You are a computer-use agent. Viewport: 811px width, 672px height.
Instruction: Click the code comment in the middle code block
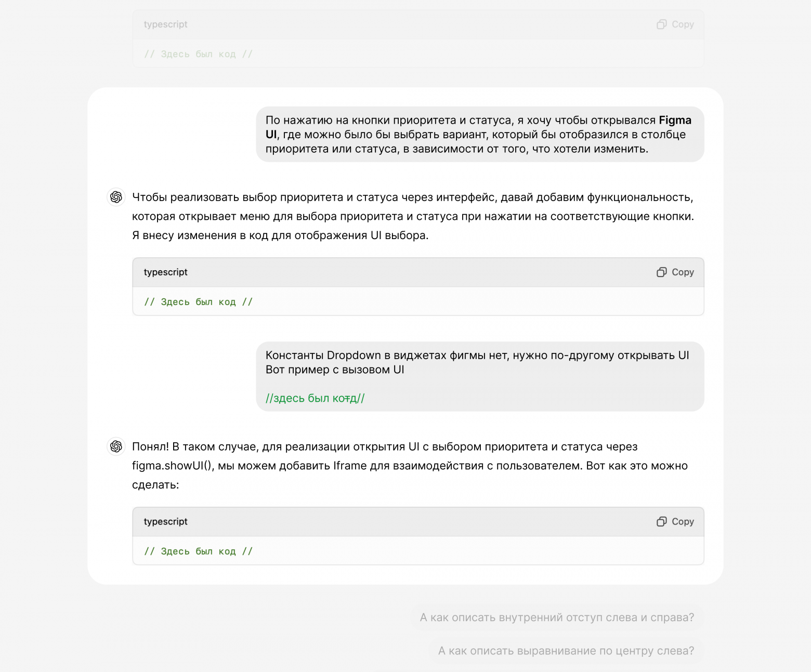click(x=198, y=302)
